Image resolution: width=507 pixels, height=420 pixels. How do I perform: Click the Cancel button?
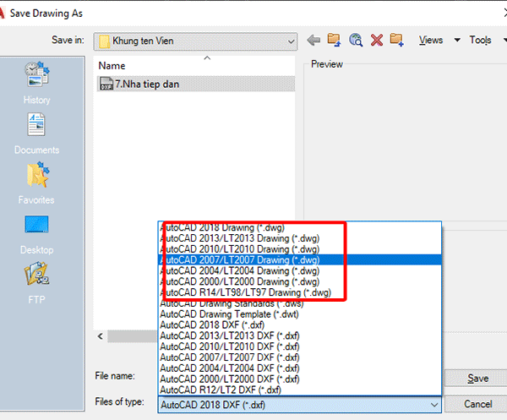click(476, 404)
